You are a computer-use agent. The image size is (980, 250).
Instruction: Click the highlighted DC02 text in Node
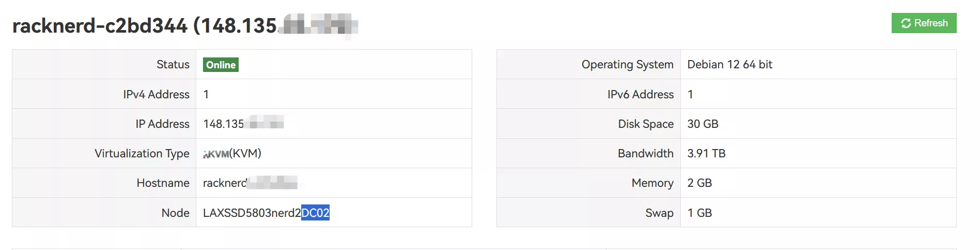[315, 213]
